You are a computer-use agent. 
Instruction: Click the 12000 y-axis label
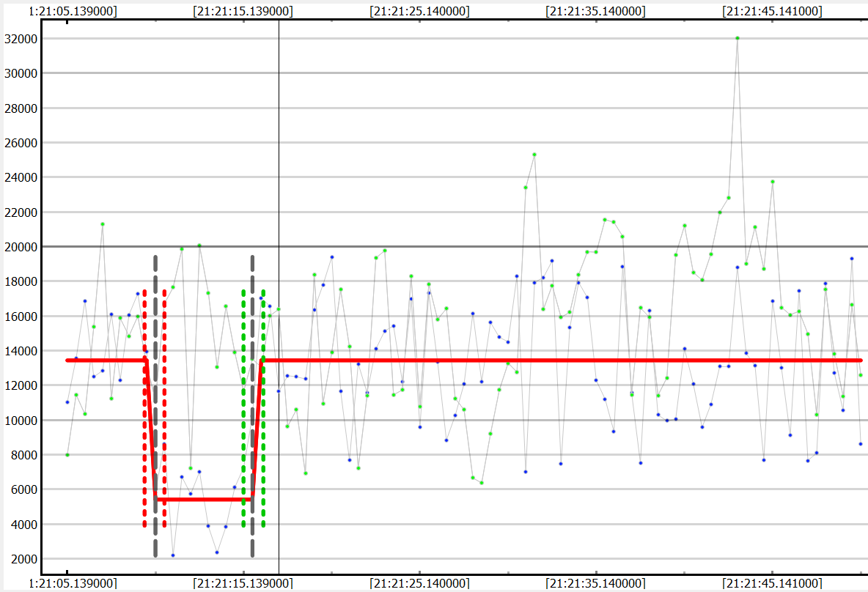[21, 385]
